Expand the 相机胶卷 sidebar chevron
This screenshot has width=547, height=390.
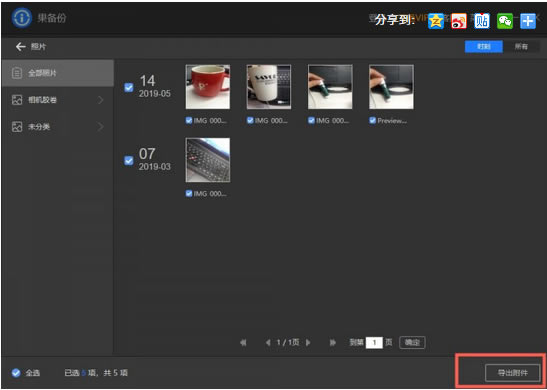[101, 100]
